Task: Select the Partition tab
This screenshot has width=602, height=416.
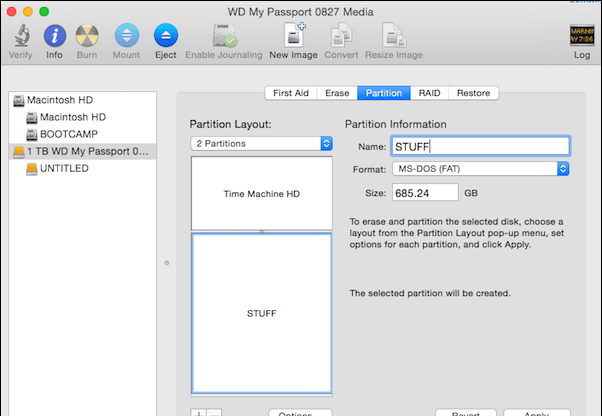Action: (x=384, y=93)
